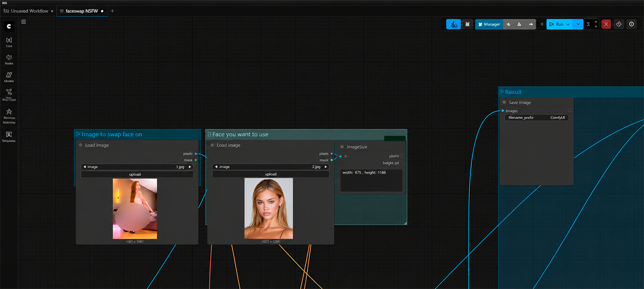Open the blue dropdown right of Run
The height and width of the screenshot is (289, 644).
point(578,24)
